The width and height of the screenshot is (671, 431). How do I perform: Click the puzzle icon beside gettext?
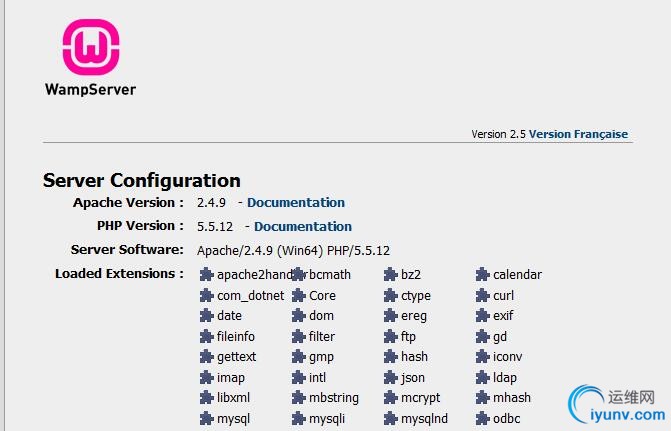click(x=207, y=357)
